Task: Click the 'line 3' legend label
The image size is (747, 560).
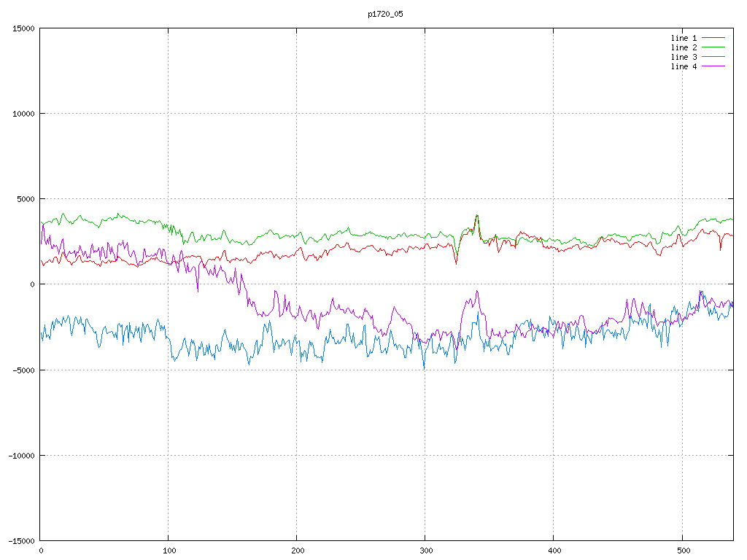Action: 684,57
